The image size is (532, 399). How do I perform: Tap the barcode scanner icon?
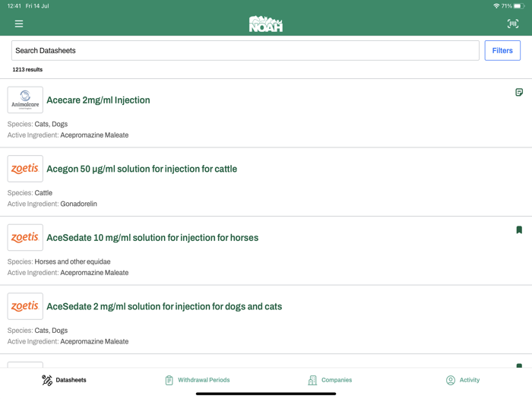pyautogui.click(x=513, y=24)
